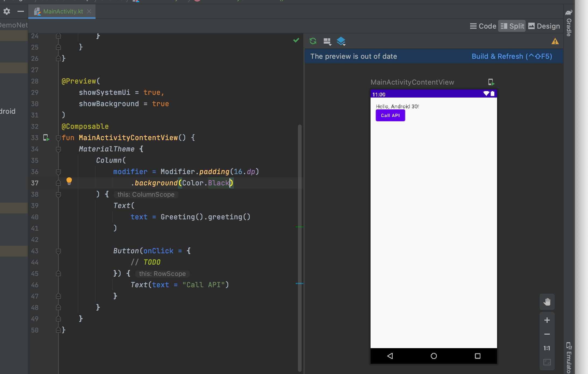Click the run preview gutter icon on line 33
Image resolution: width=588 pixels, height=374 pixels.
coord(46,138)
